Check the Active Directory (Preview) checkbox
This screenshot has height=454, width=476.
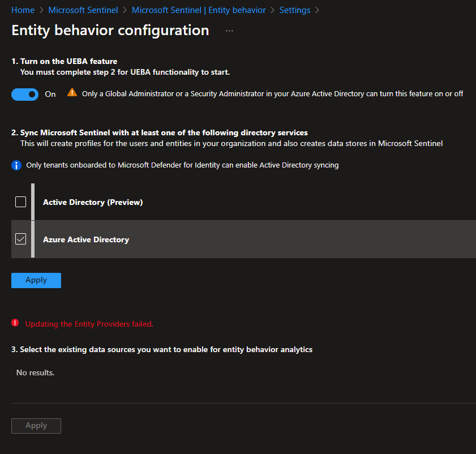pyautogui.click(x=20, y=202)
